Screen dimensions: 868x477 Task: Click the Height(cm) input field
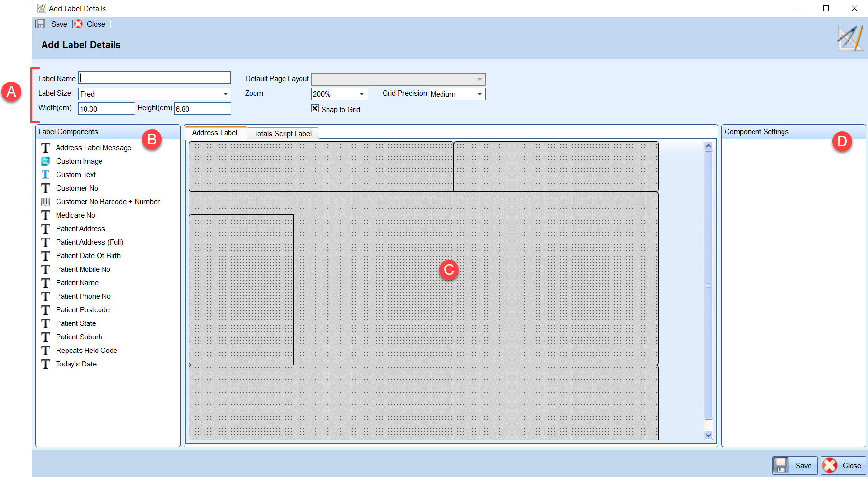[x=203, y=109]
